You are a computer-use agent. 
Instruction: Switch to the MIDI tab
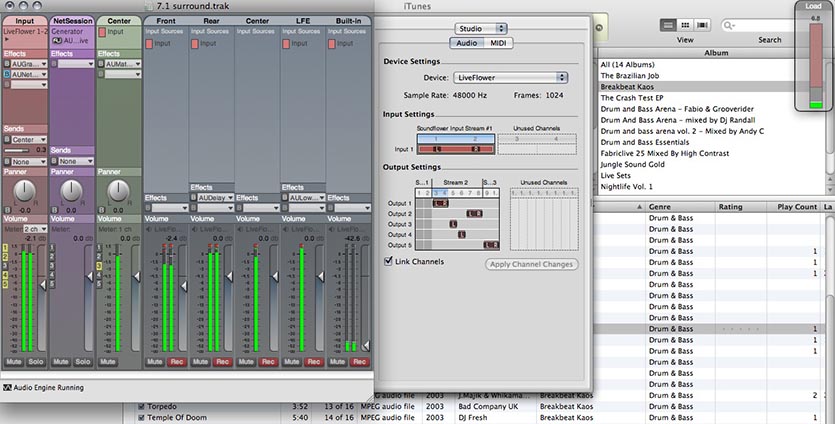(498, 43)
